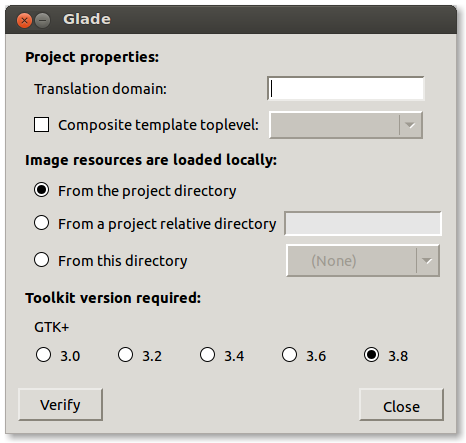Close the Glade window with red button
The width and height of the screenshot is (466, 443).
coord(24,21)
